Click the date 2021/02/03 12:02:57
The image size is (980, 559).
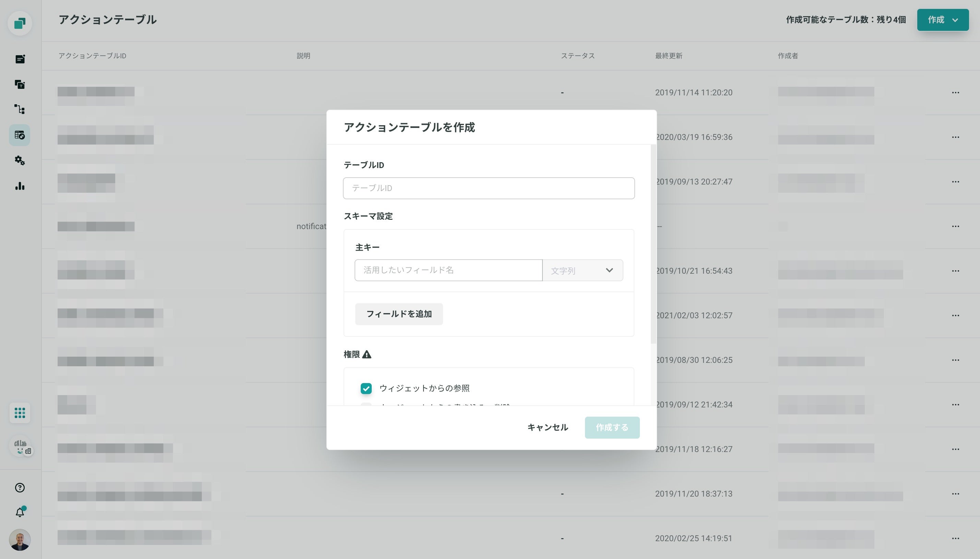click(x=694, y=315)
